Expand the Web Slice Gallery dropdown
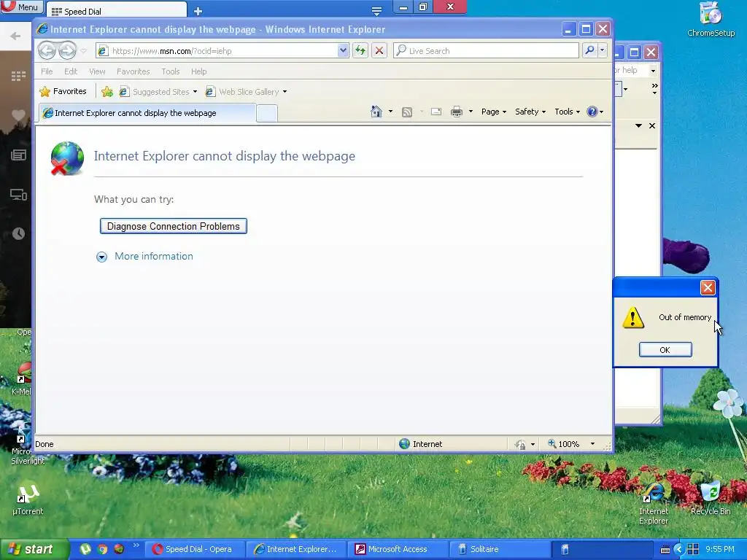The height and width of the screenshot is (560, 747). click(285, 92)
